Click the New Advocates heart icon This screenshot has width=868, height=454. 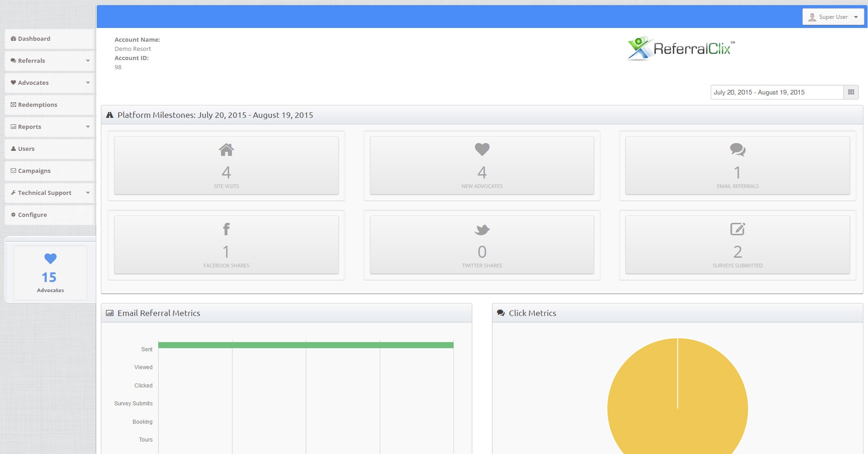click(482, 149)
